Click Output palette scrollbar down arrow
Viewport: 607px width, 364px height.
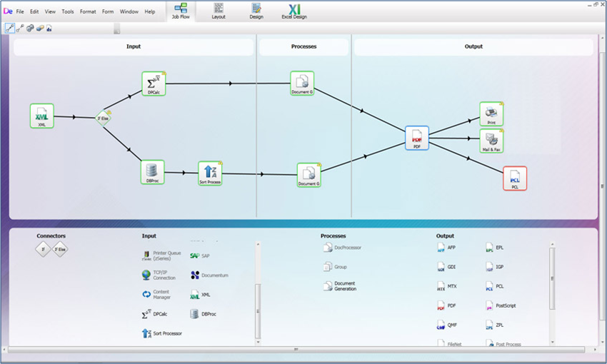(x=553, y=343)
